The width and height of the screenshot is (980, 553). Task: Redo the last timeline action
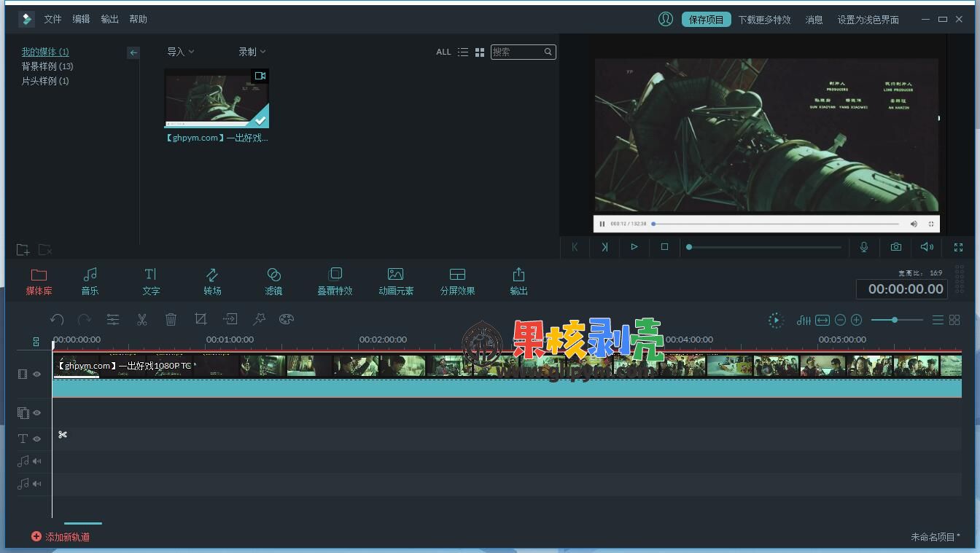[x=85, y=319]
